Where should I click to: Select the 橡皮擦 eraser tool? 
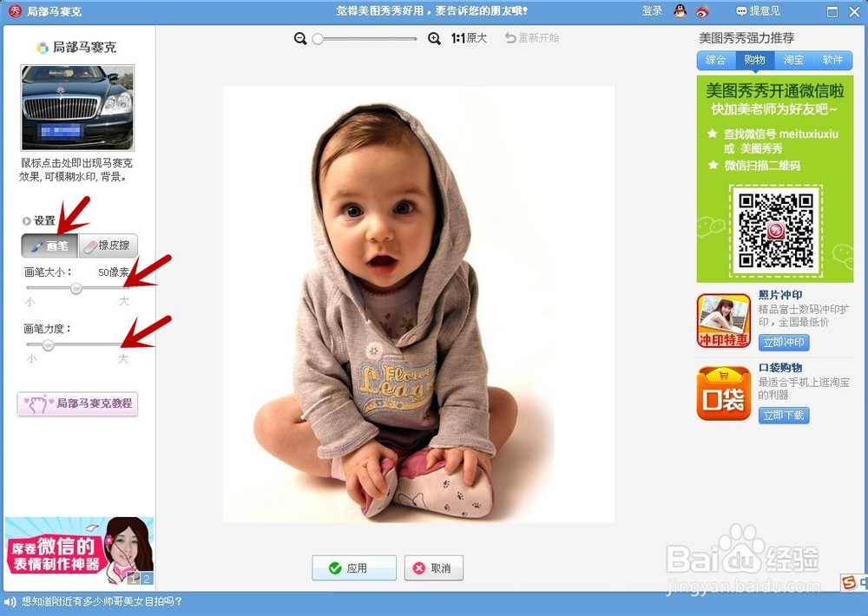click(108, 246)
